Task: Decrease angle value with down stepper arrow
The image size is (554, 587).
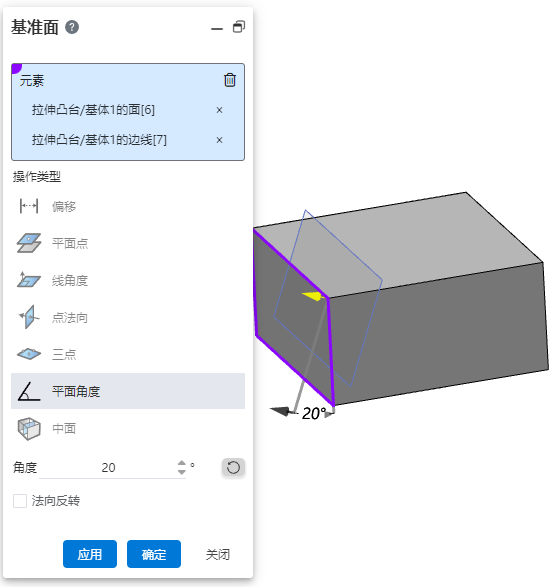Action: click(x=182, y=472)
